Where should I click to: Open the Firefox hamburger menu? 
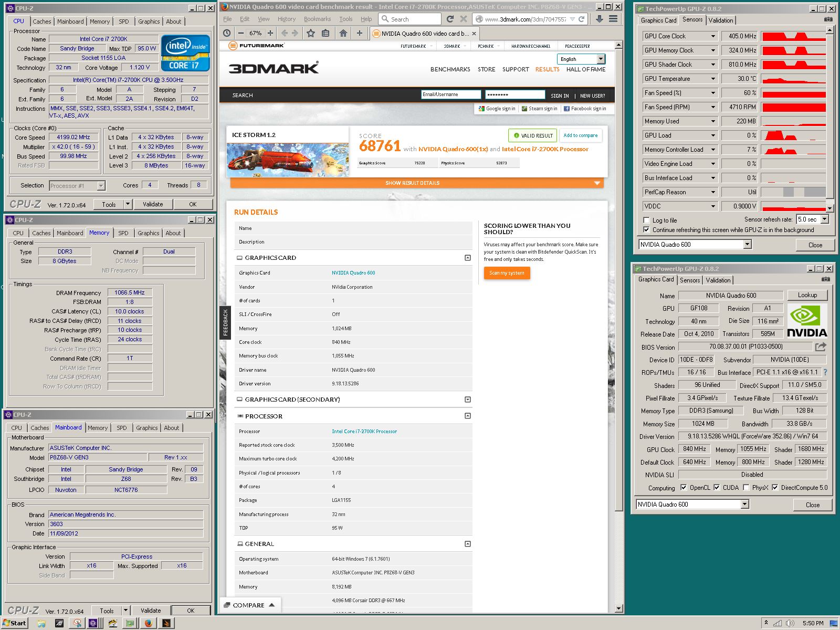(x=613, y=19)
